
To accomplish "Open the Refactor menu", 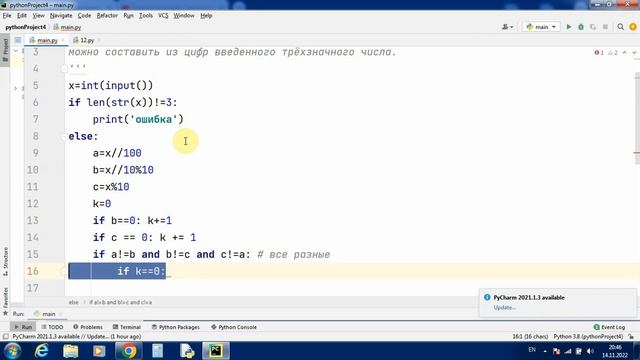I will [107, 16].
